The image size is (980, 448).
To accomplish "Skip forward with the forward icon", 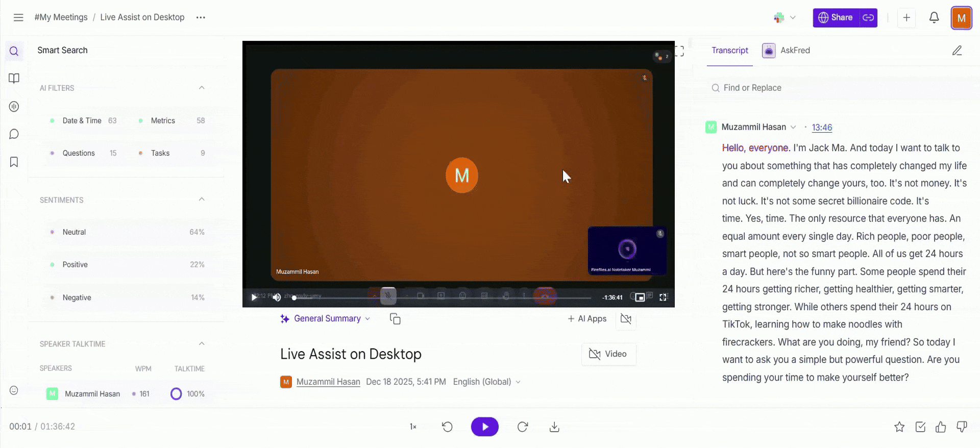I will pos(522,427).
